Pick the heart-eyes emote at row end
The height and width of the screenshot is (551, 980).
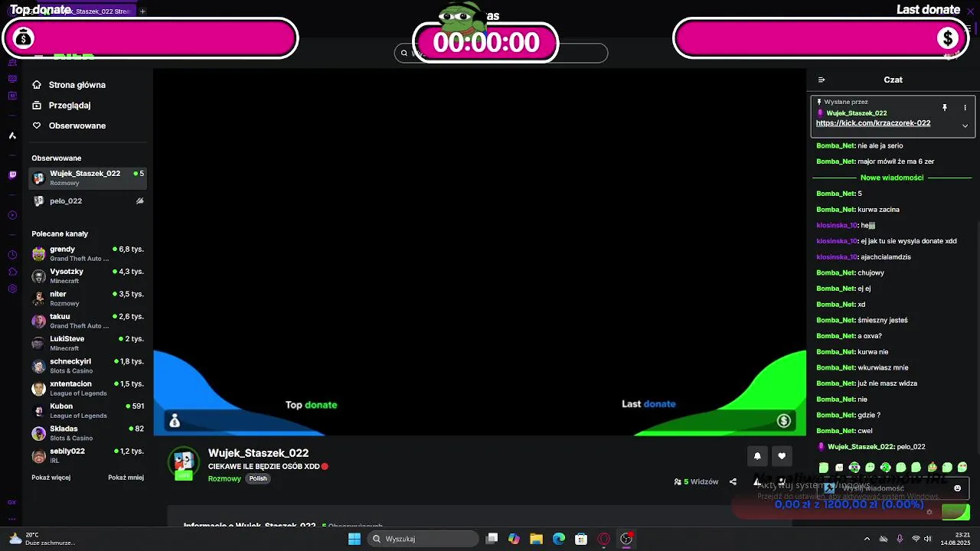[x=962, y=467]
